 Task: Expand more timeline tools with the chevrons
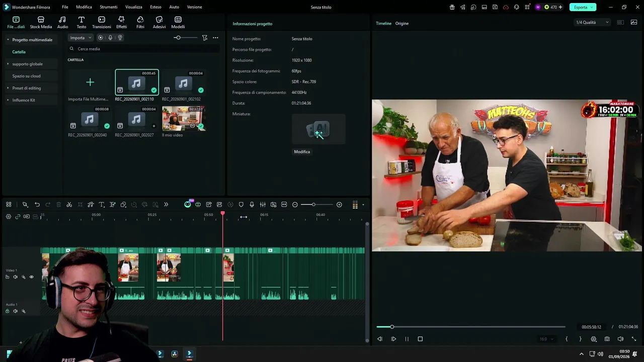click(x=166, y=205)
